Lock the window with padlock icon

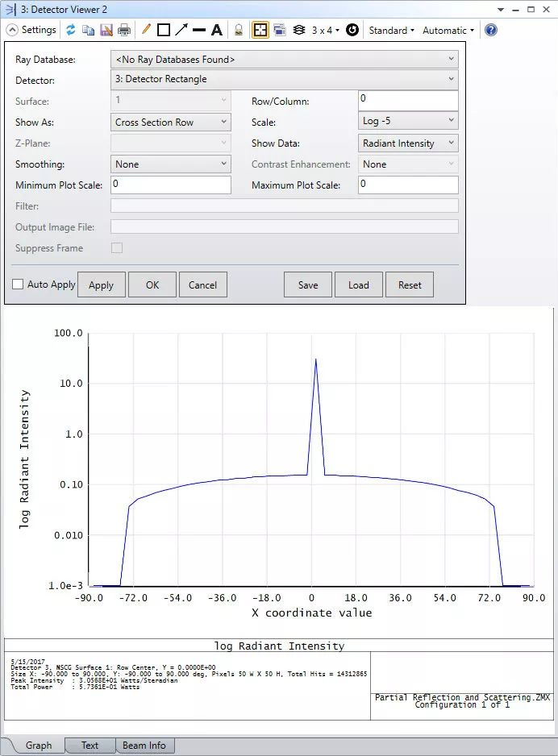(x=239, y=30)
